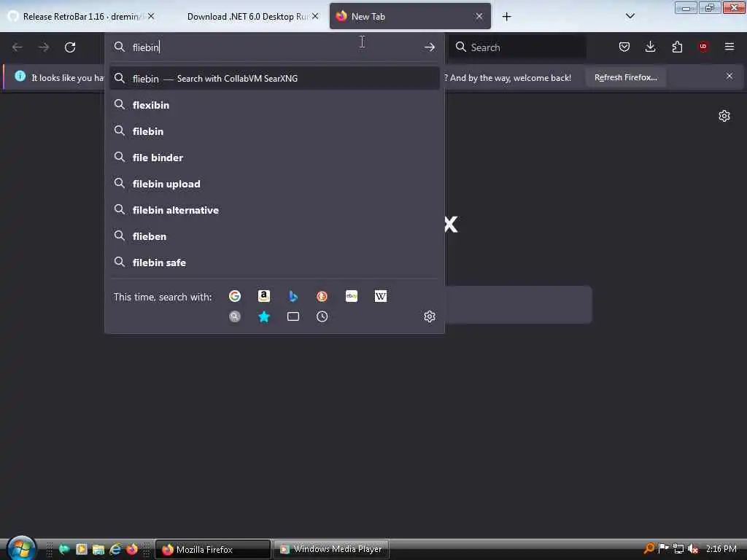Open the Firefox hamburger menu
This screenshot has height=560, width=747.
click(x=729, y=47)
